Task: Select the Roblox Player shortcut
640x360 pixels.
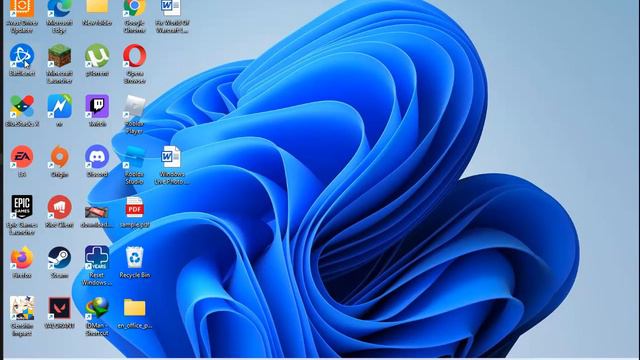Action: coord(135,106)
